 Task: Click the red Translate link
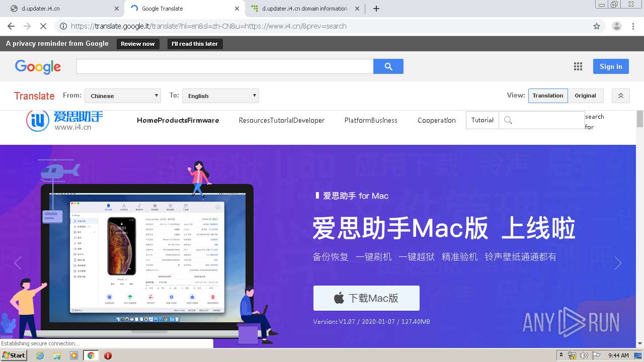pyautogui.click(x=34, y=96)
